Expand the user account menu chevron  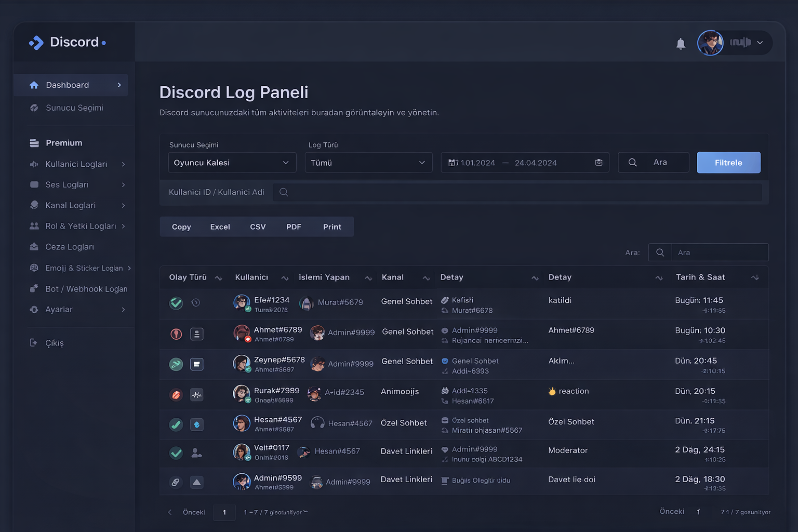(760, 43)
